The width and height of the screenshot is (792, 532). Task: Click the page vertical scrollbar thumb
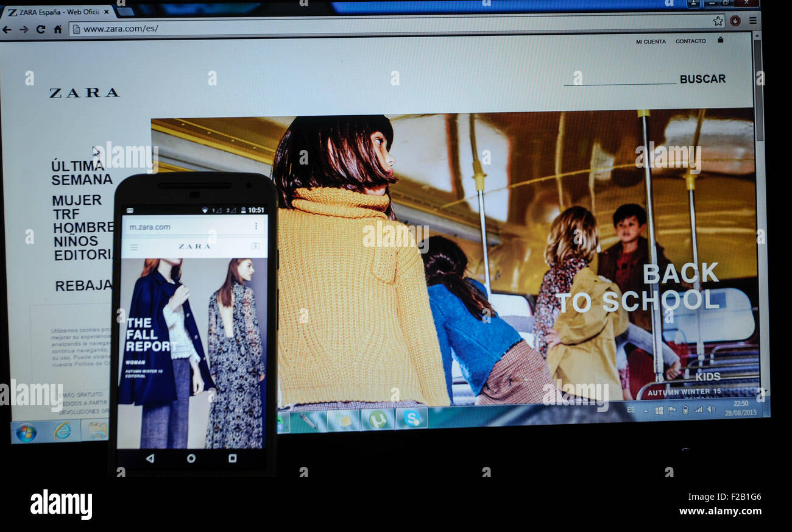click(757, 91)
